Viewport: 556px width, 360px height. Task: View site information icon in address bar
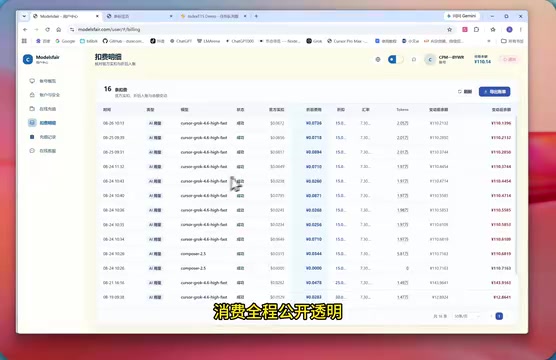point(72,29)
